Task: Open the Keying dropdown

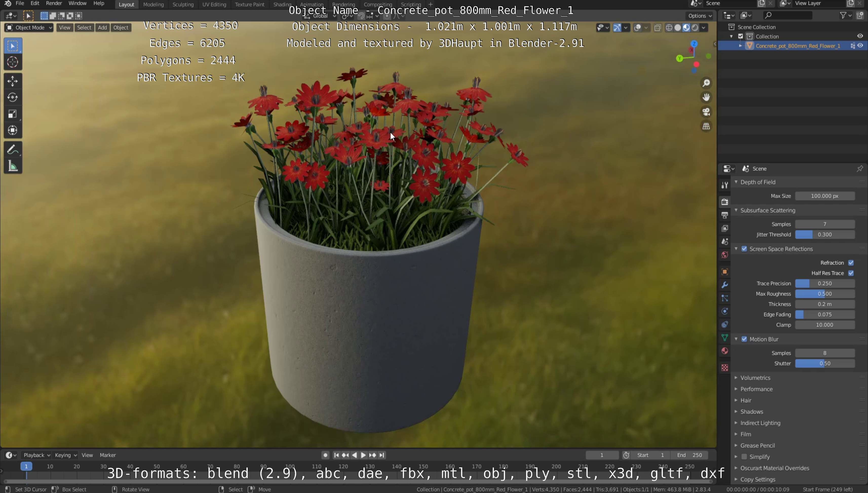Action: [66, 455]
